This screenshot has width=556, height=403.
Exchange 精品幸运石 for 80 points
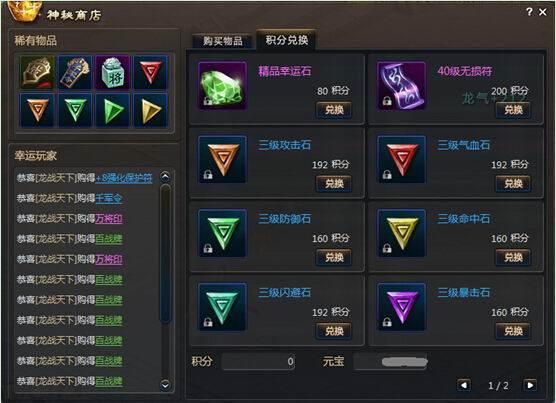click(x=334, y=110)
